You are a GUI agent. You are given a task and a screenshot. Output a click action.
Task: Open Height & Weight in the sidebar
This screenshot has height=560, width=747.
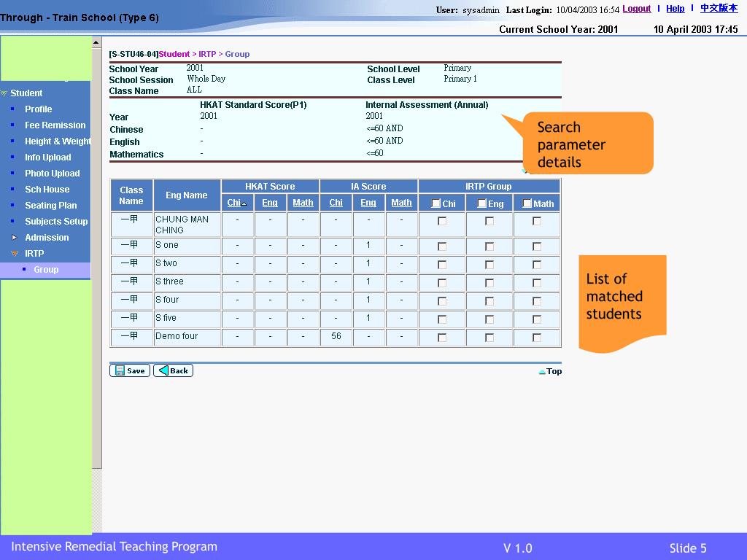pyautogui.click(x=58, y=141)
